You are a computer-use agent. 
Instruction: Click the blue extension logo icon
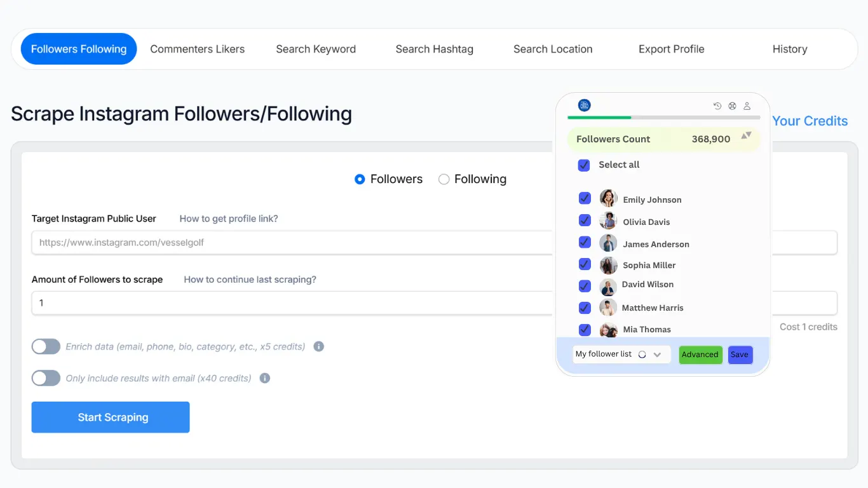tap(585, 105)
